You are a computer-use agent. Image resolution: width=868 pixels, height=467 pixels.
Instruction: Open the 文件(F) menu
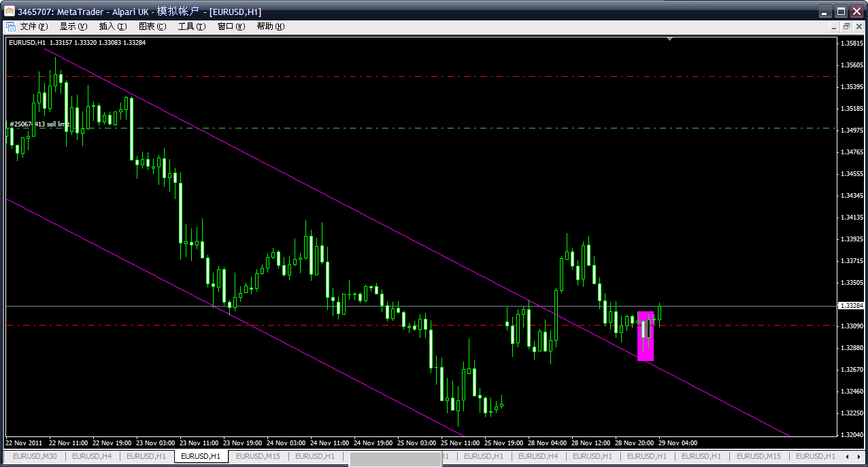coord(34,27)
